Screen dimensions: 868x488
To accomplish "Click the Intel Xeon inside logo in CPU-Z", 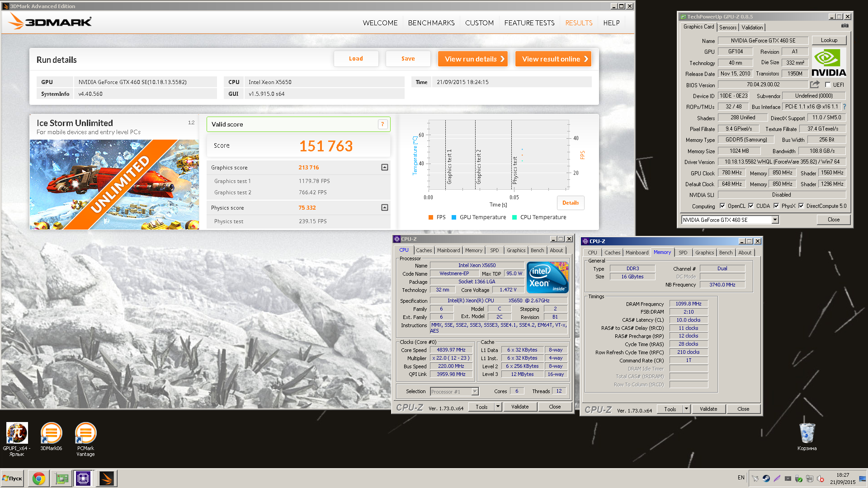I will 547,277.
